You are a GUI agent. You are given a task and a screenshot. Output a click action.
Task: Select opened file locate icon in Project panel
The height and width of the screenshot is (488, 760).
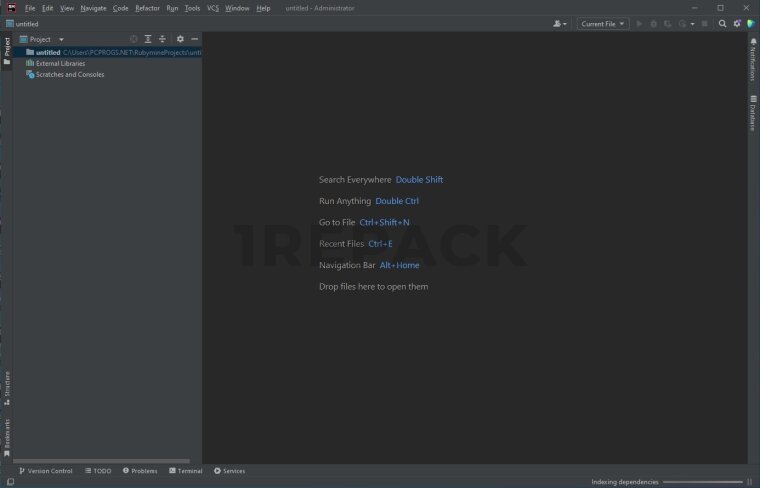pos(134,39)
